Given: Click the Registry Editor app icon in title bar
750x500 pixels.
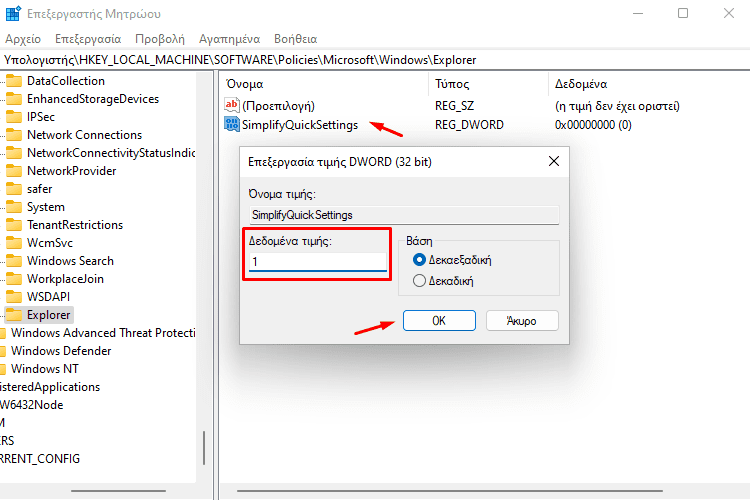Looking at the screenshot, I should [13, 13].
